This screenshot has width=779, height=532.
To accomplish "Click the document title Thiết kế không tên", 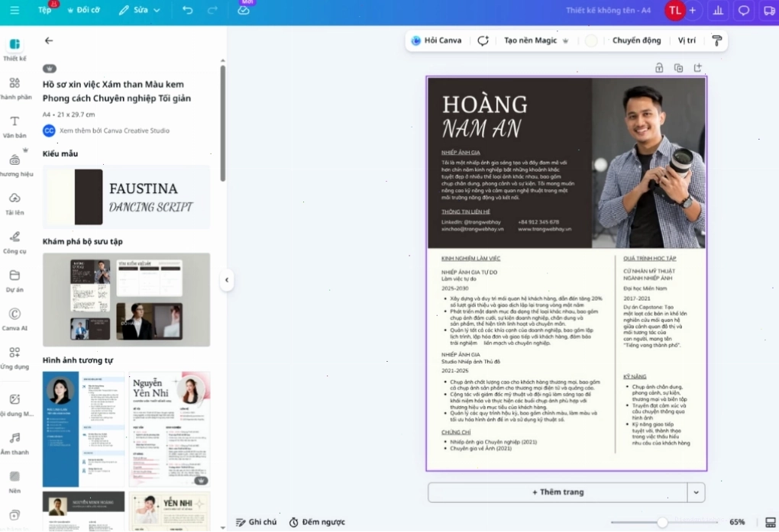I will pyautogui.click(x=608, y=11).
